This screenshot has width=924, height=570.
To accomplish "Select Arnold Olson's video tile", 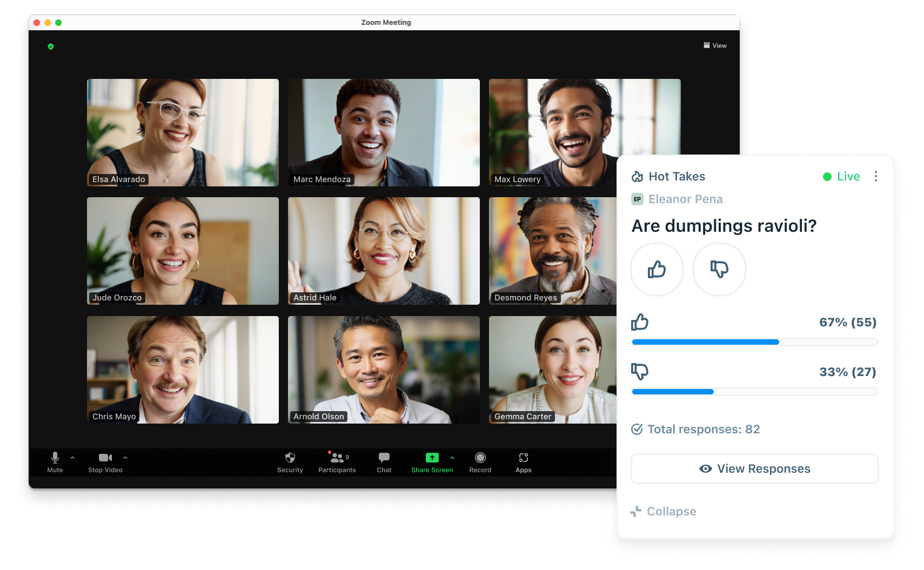I will pos(384,370).
